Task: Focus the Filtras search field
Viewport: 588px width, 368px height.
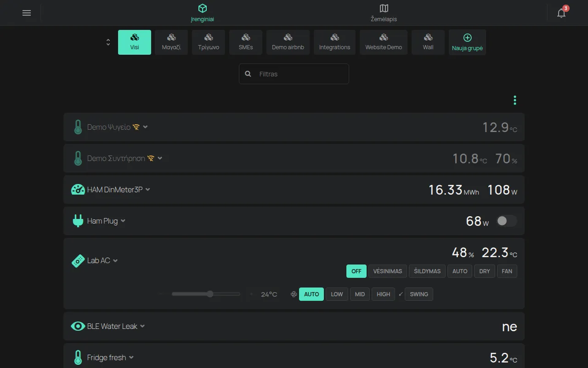Action: (x=294, y=74)
